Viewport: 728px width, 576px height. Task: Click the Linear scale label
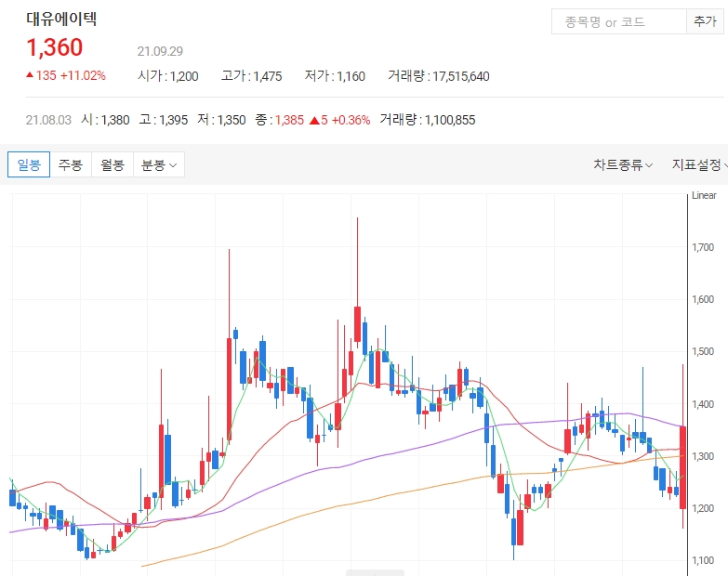704,195
